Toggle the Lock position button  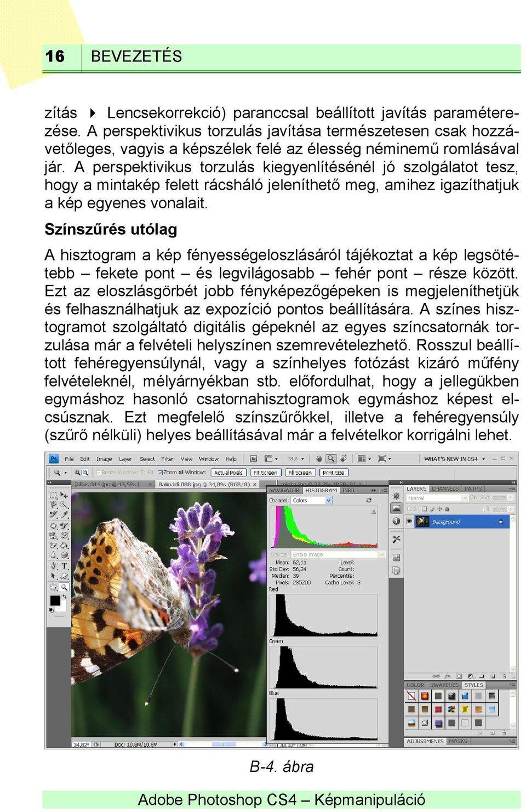tap(439, 509)
